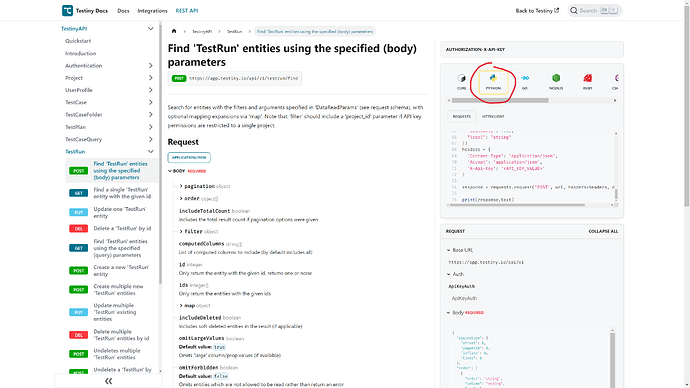Expand the order object parameter
This screenshot has width=690, height=388.
[181, 198]
